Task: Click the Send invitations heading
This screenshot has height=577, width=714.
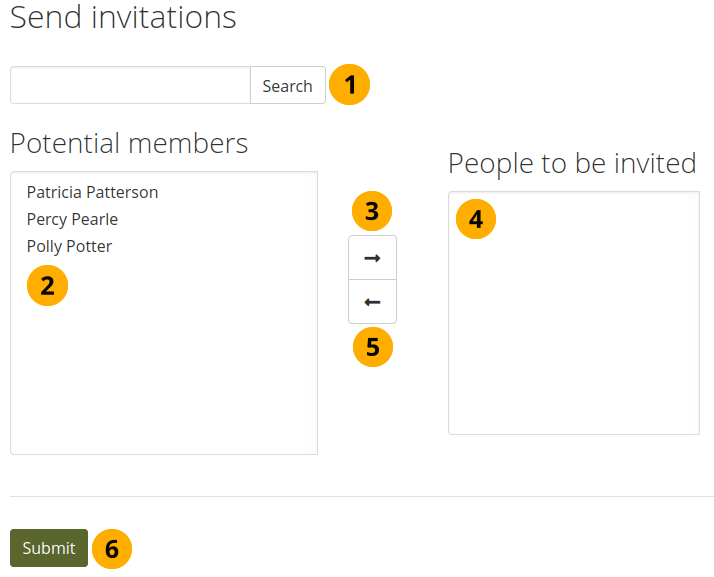Action: pyautogui.click(x=123, y=18)
